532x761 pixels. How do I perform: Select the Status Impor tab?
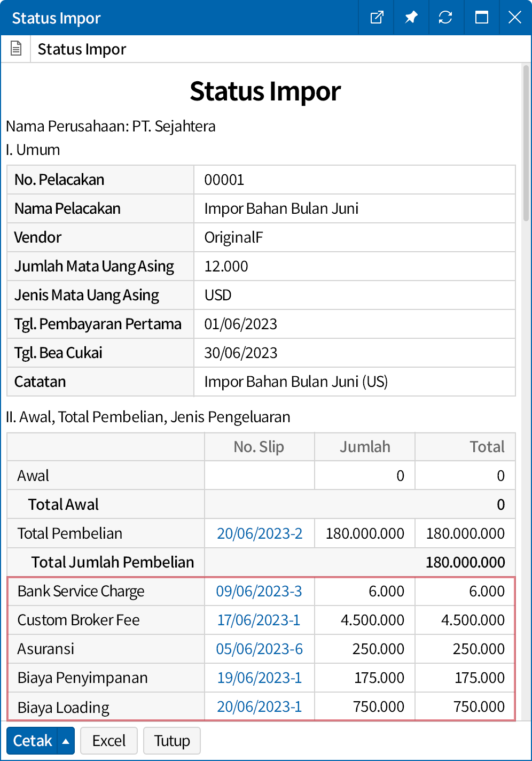82,49
